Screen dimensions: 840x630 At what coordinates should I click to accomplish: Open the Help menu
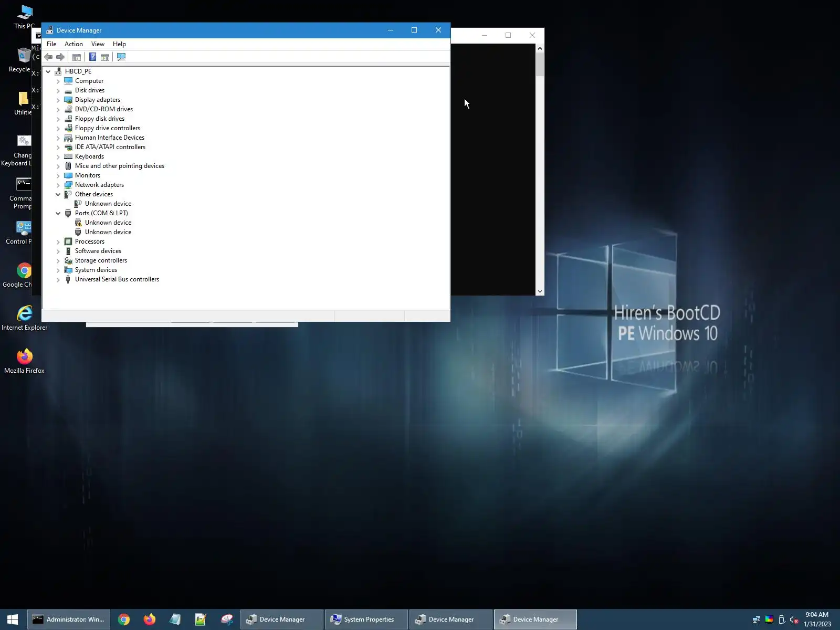pyautogui.click(x=119, y=44)
